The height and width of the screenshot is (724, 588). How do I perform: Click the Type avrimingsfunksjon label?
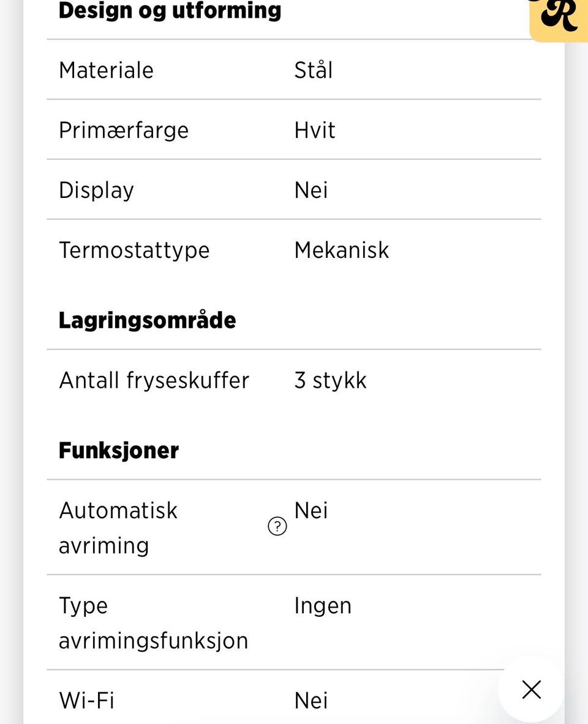coord(153,622)
